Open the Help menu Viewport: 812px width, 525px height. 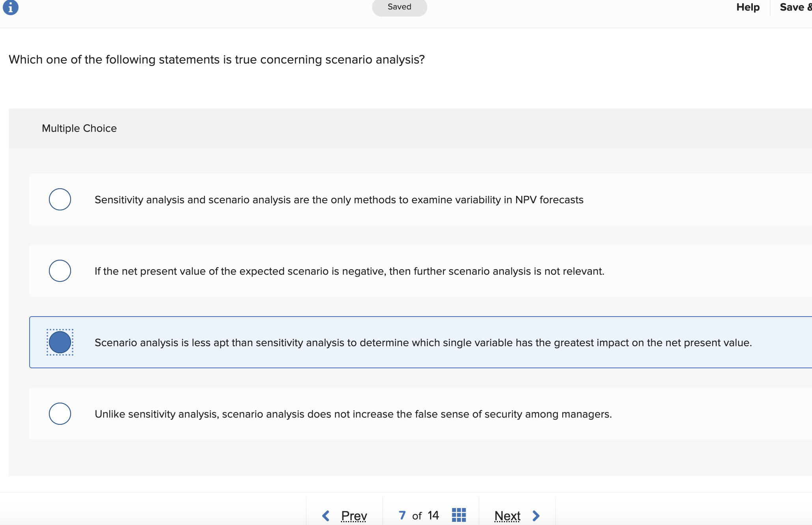[748, 7]
